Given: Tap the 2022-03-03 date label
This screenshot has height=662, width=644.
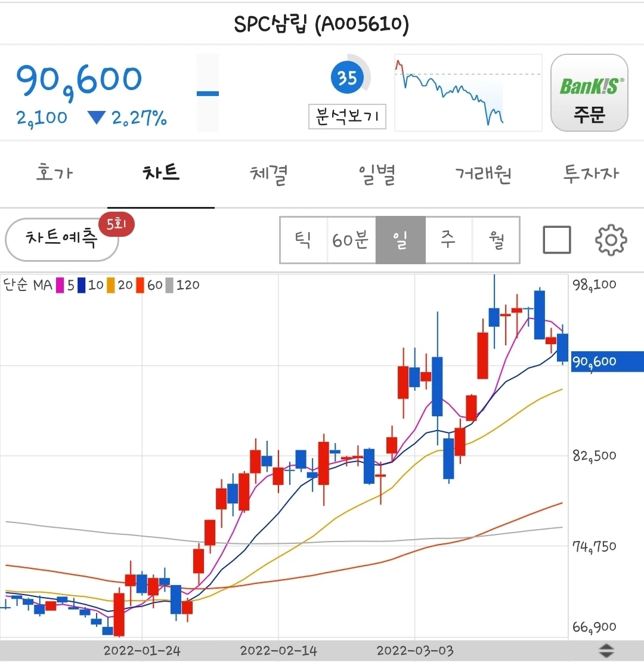Looking at the screenshot, I should pyautogui.click(x=415, y=651).
